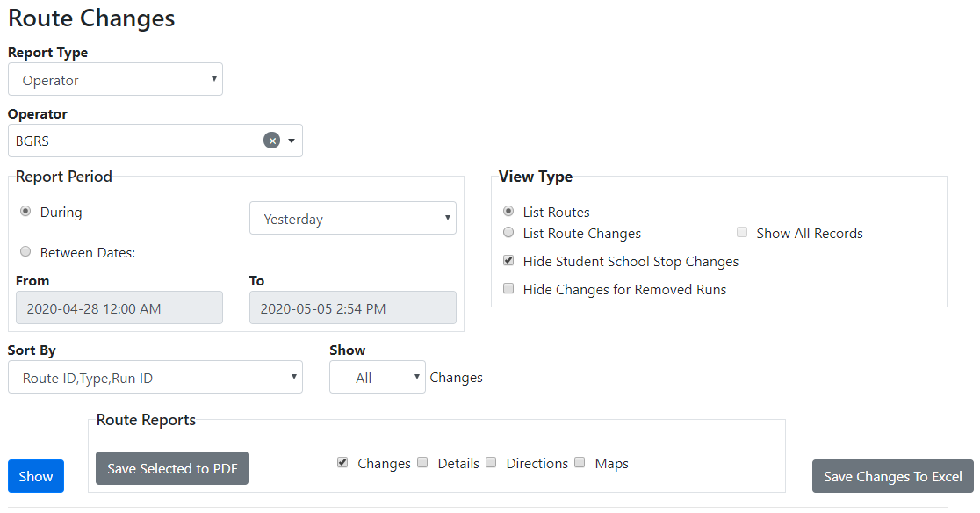Screen dimensions: 980x513
Task: Open the Report Type dropdown
Action: pos(115,80)
